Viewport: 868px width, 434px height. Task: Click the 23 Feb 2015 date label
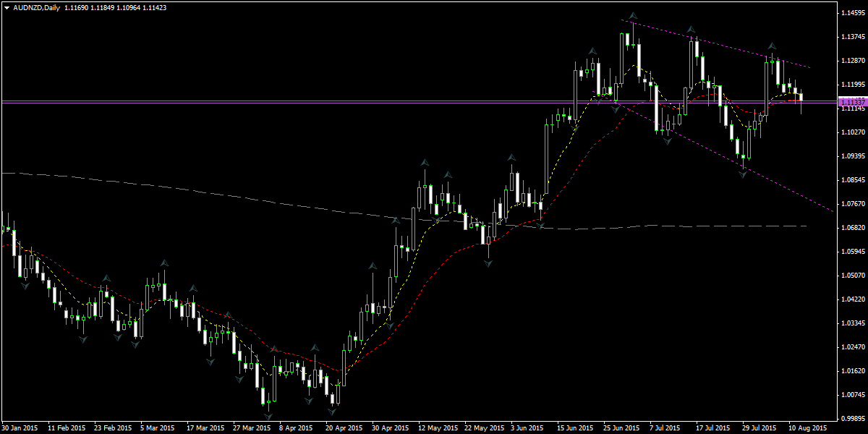[113, 428]
